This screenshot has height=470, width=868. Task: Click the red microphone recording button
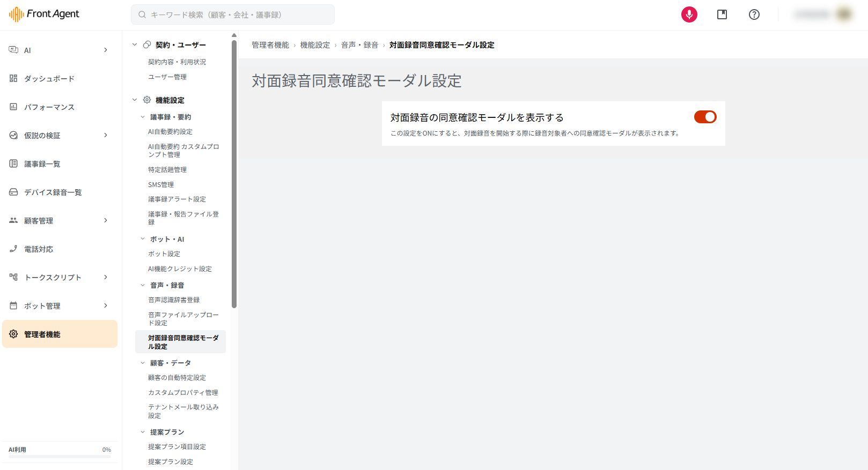click(689, 14)
